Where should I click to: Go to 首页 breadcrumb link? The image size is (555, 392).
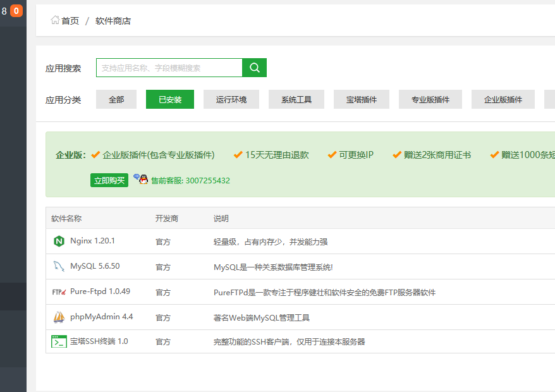pos(70,21)
